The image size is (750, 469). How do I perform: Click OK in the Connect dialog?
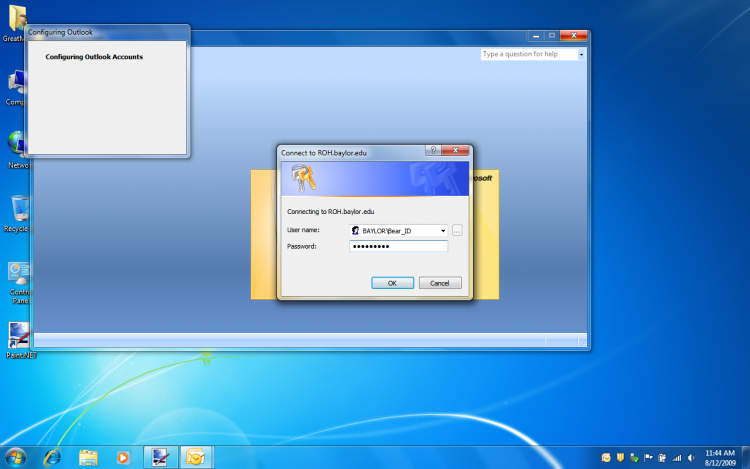click(392, 283)
